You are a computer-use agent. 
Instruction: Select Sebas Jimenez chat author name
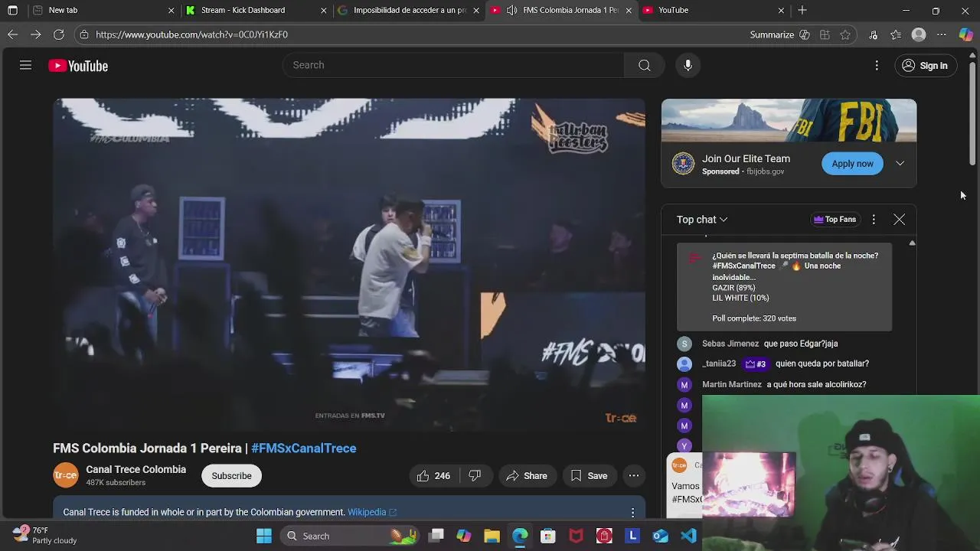(730, 344)
